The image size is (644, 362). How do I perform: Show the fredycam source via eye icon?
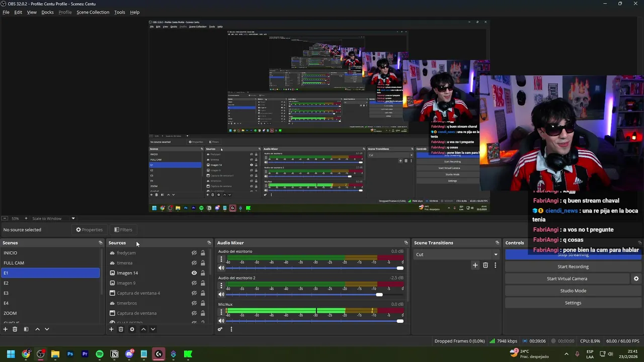pos(194,253)
